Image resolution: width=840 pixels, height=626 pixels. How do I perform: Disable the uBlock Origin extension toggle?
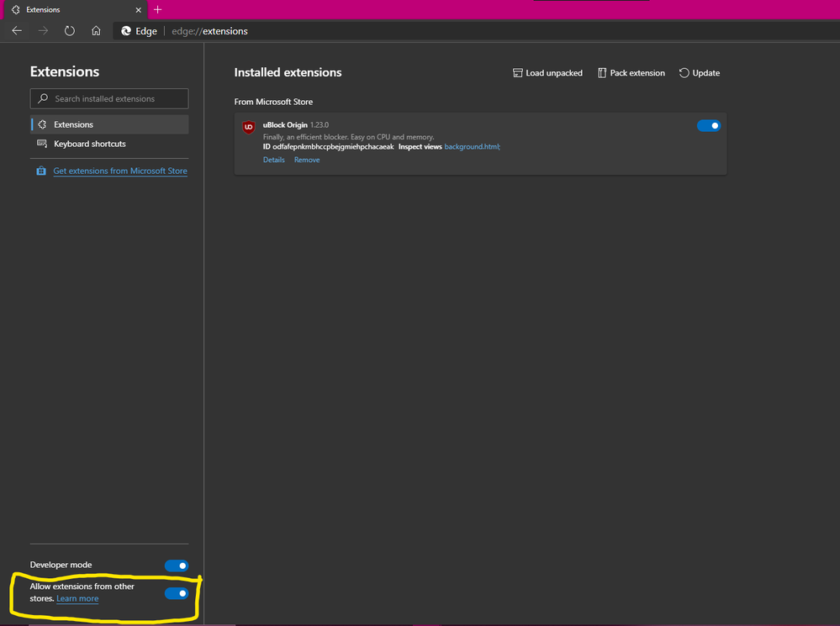709,125
